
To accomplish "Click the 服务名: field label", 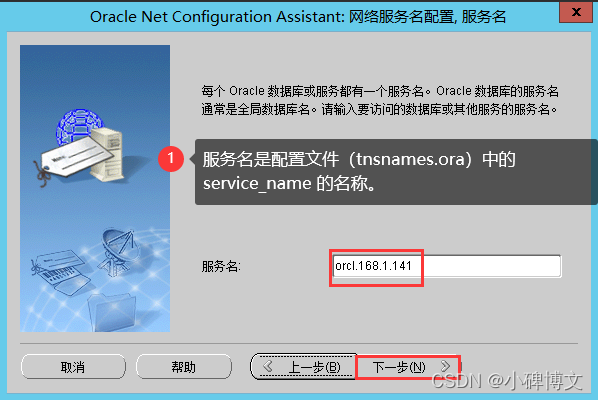I will pos(221,266).
